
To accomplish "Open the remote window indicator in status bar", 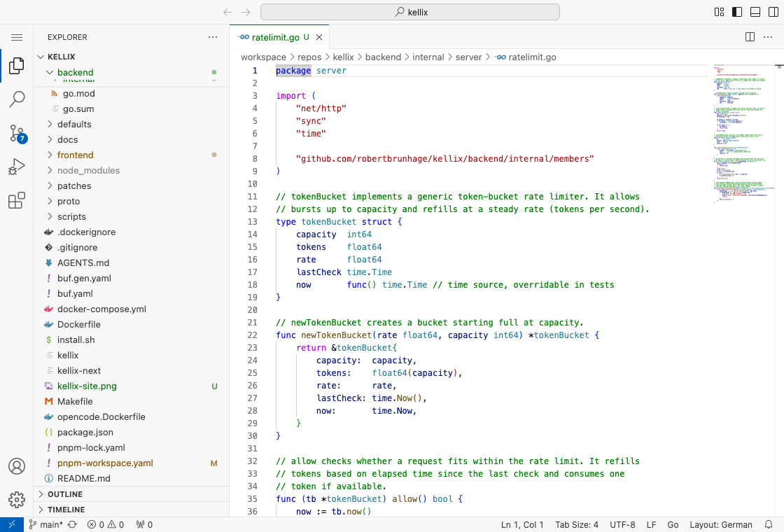I will tap(11, 524).
